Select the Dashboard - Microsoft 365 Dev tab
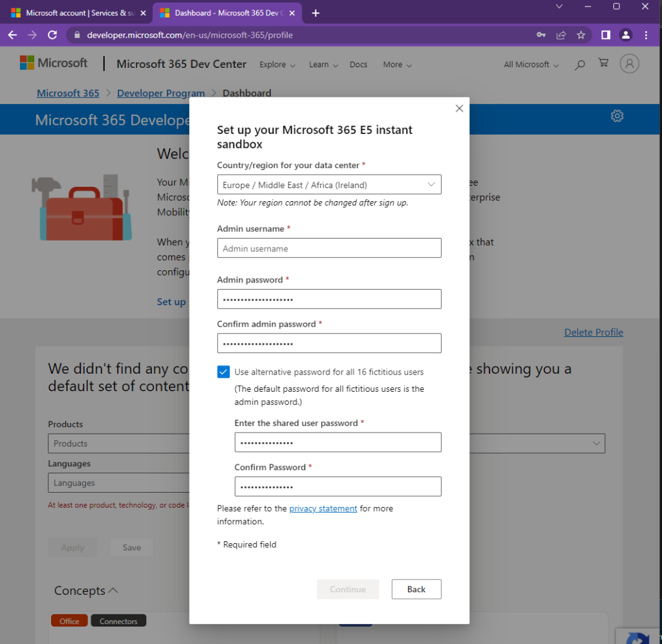The width and height of the screenshot is (662, 644). [x=227, y=13]
